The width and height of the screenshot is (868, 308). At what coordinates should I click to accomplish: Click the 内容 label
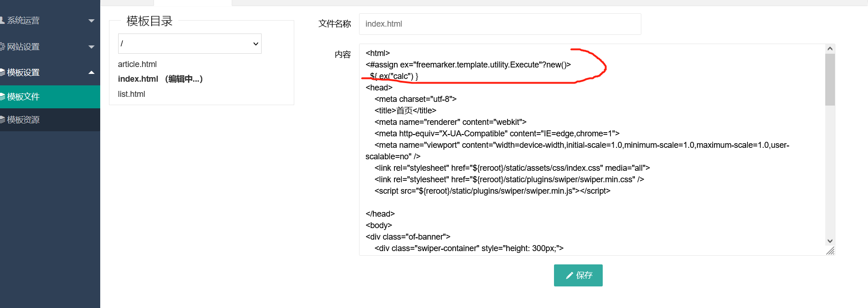pos(343,55)
